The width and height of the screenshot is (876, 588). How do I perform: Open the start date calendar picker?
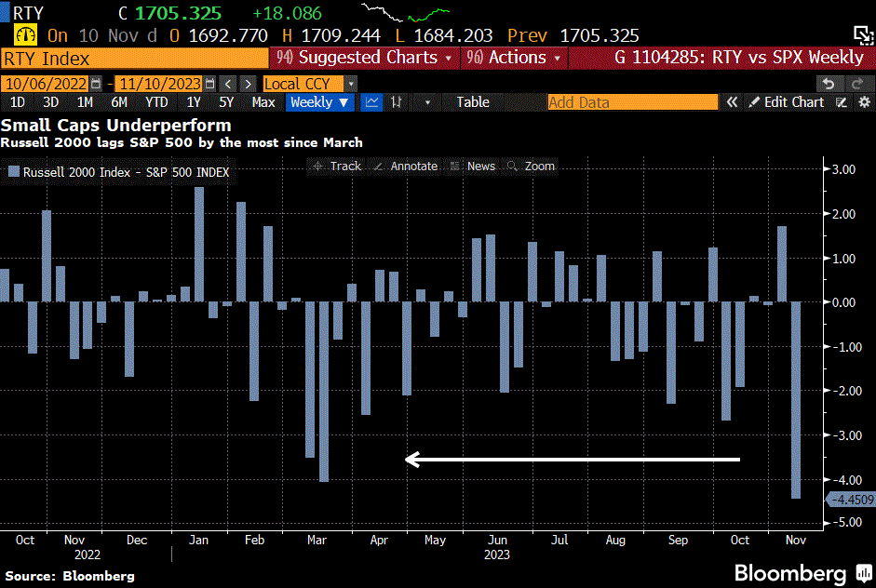96,84
